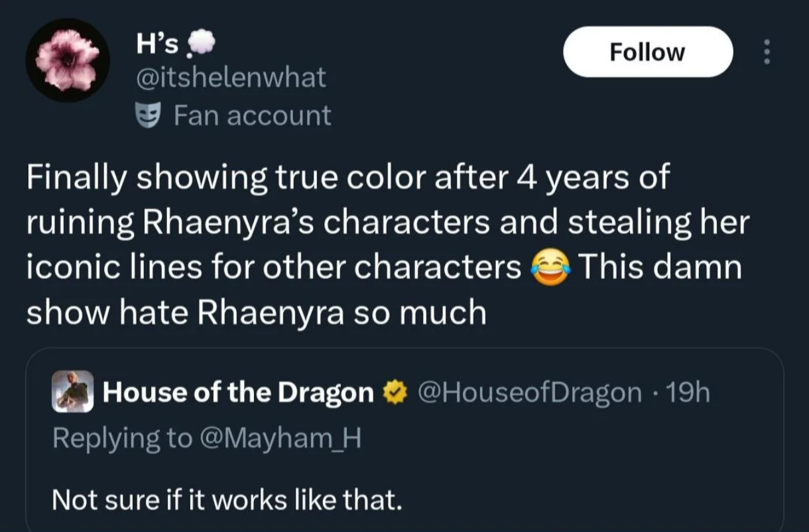This screenshot has width=809, height=532.
Task: Open the three-dot more options menu
Action: tap(768, 52)
